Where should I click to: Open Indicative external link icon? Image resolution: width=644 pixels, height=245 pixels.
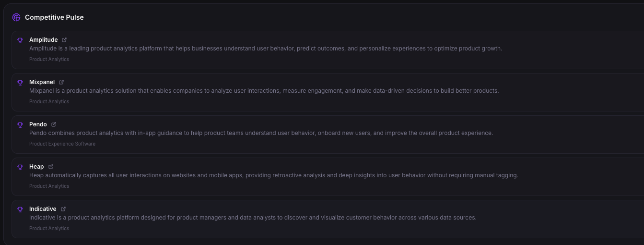tap(63, 209)
